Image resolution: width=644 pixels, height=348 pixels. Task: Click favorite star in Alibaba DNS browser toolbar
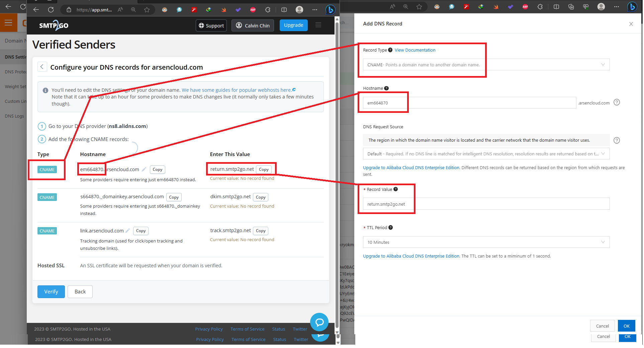pos(419,6)
